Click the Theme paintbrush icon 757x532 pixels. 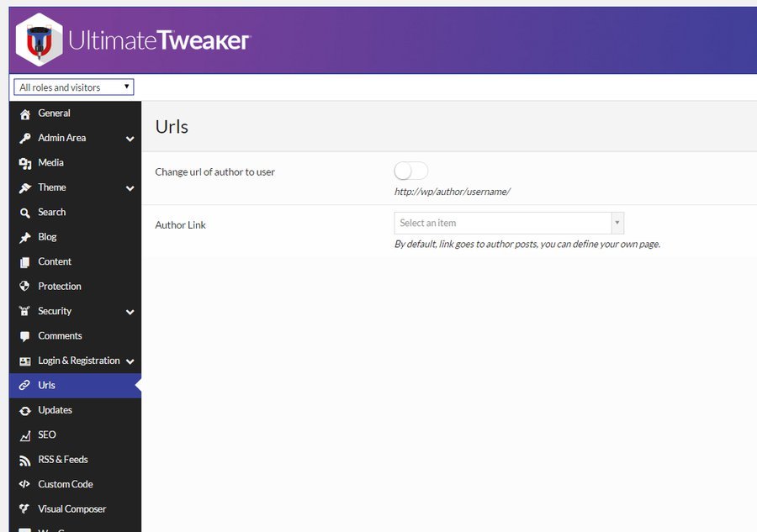coord(25,187)
